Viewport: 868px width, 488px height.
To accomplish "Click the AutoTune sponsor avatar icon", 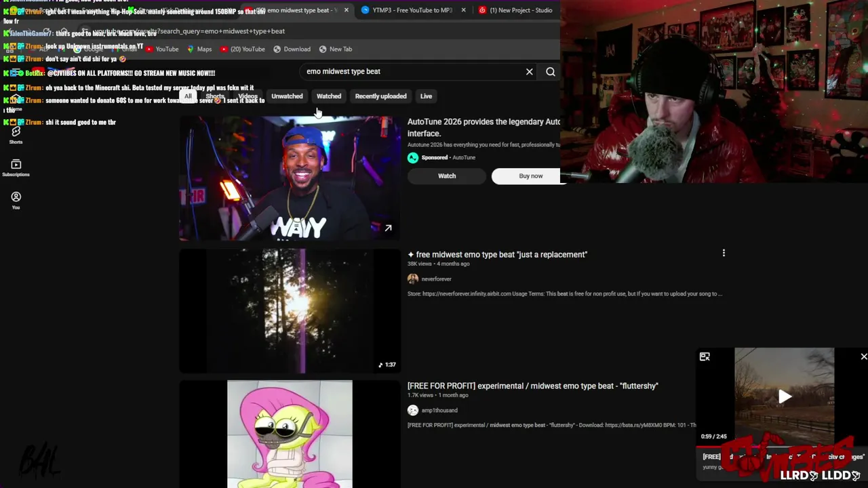I will pyautogui.click(x=412, y=158).
